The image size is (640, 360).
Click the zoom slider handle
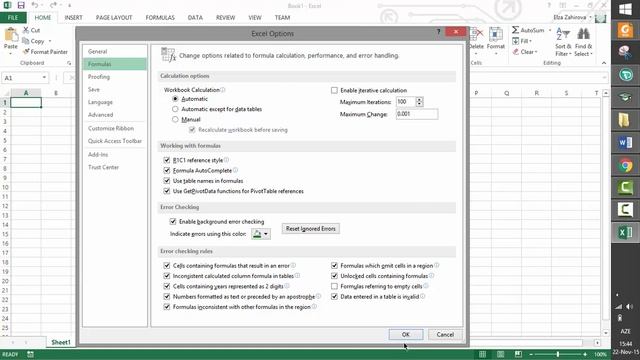click(x=558, y=354)
